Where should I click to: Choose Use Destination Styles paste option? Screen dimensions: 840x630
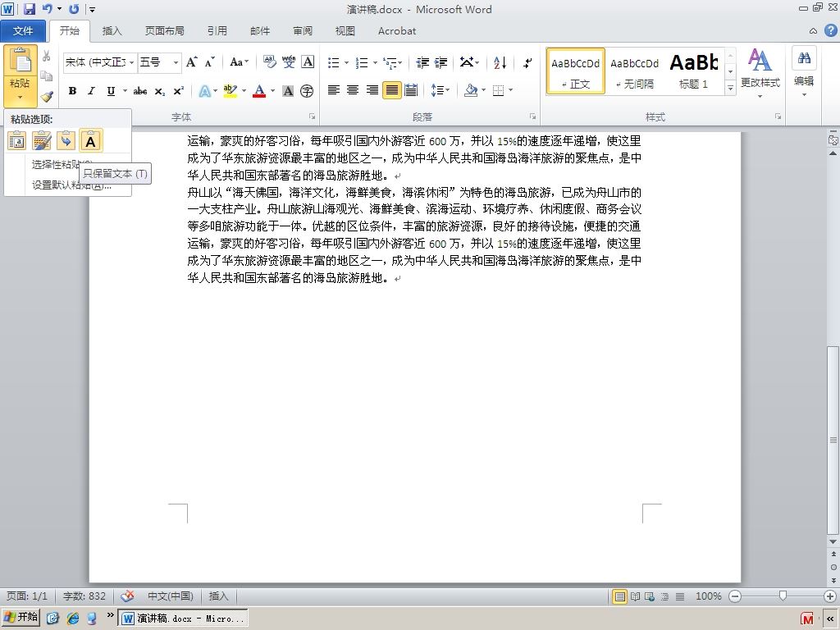(66, 141)
